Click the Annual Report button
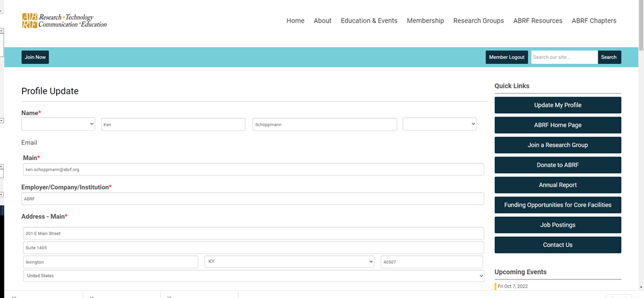Viewport: 644px width, 298px height. [558, 185]
